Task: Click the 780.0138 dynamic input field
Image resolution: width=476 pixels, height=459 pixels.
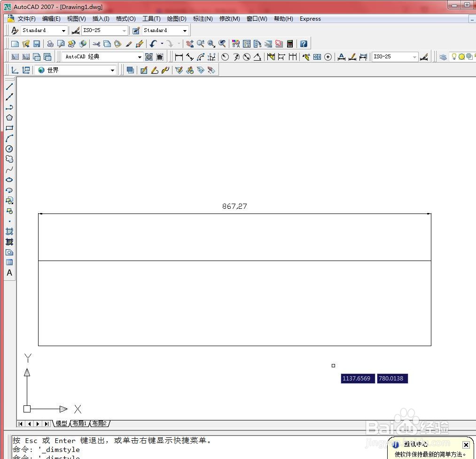Action: tap(392, 379)
